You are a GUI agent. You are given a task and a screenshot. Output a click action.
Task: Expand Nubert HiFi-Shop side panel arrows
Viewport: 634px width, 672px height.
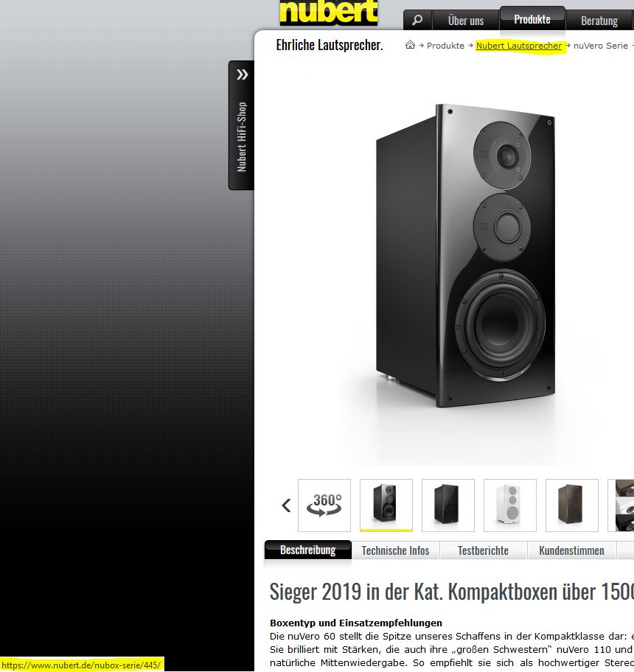pyautogui.click(x=243, y=74)
